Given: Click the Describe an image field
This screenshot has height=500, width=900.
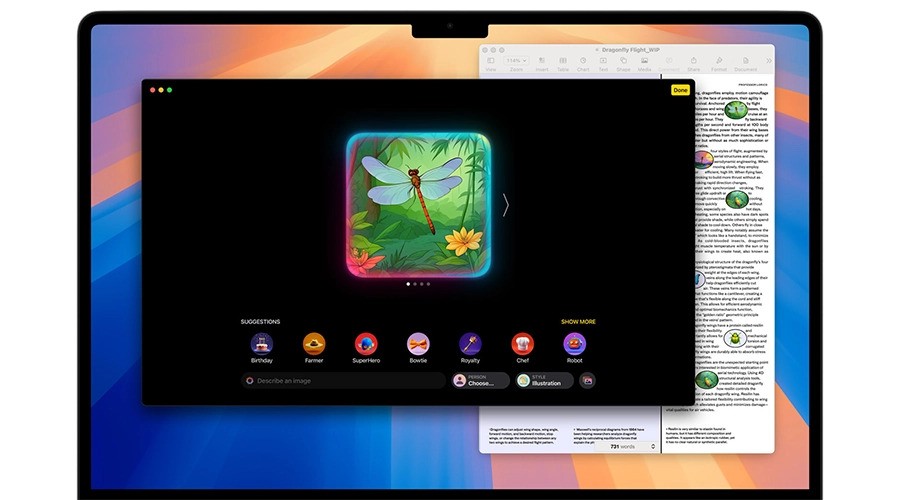Looking at the screenshot, I should pos(343,381).
